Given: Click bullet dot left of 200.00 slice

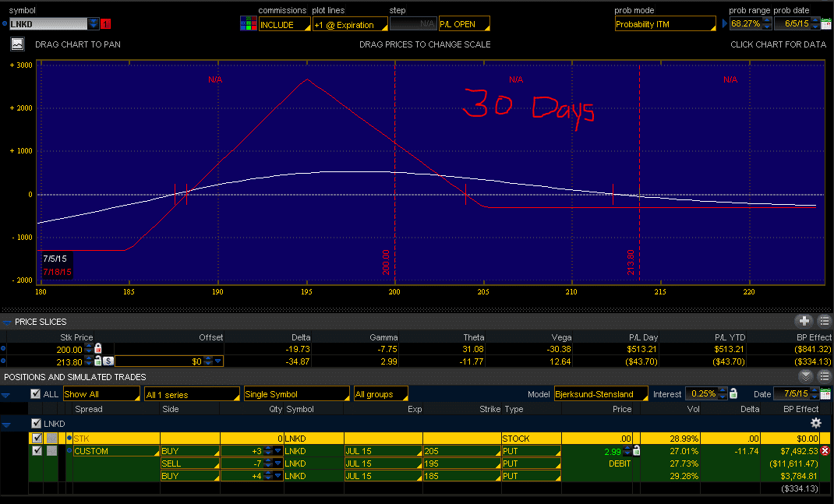Looking at the screenshot, I should [x=3, y=349].
